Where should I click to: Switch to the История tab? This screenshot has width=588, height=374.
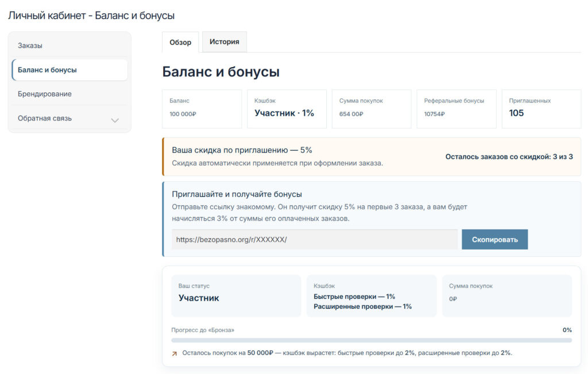point(225,42)
